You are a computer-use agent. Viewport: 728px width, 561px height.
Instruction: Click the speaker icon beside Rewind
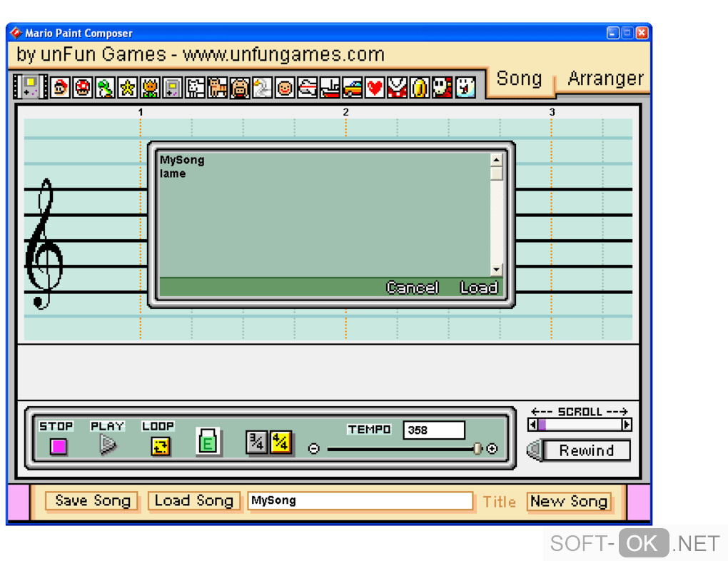[534, 450]
